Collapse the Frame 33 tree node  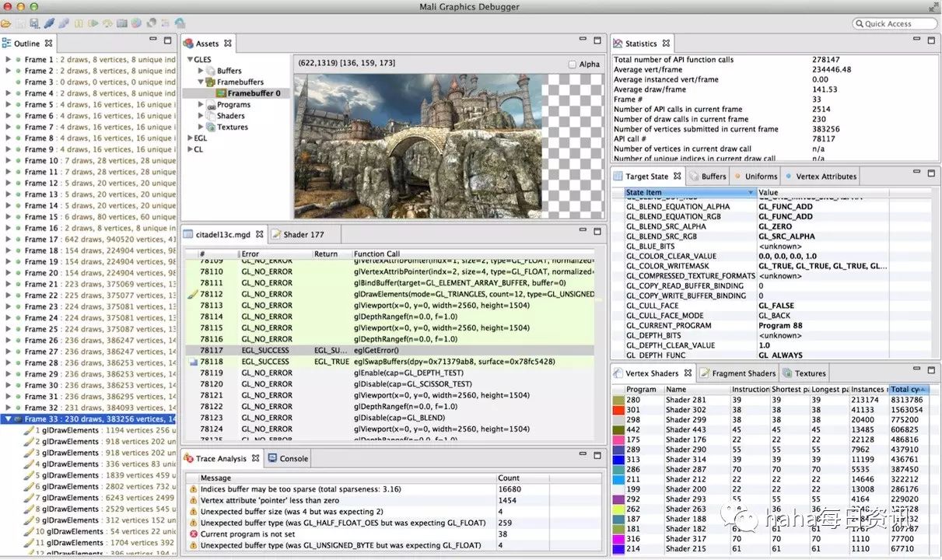point(8,419)
